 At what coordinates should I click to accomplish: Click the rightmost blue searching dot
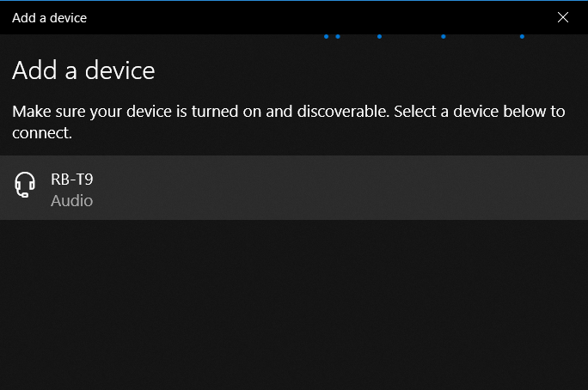pos(523,37)
